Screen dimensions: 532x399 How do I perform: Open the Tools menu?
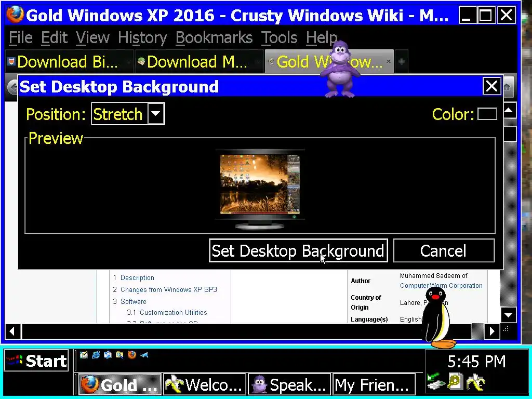click(279, 37)
